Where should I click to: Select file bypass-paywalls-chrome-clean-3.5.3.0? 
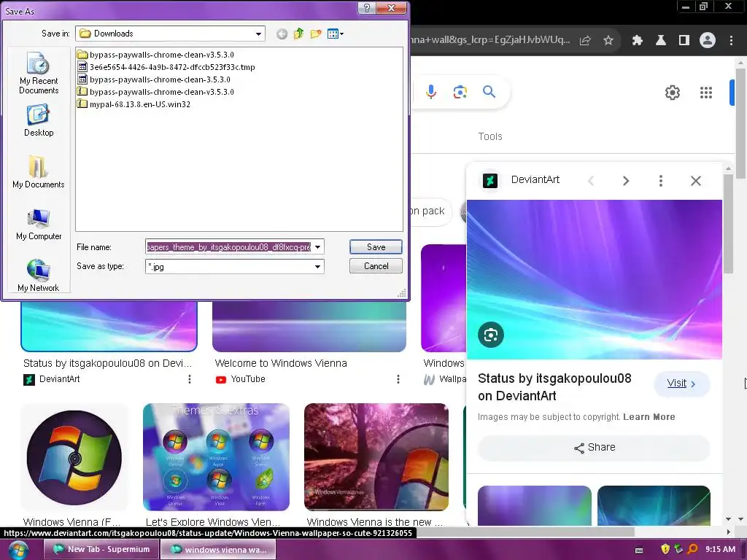click(x=153, y=79)
